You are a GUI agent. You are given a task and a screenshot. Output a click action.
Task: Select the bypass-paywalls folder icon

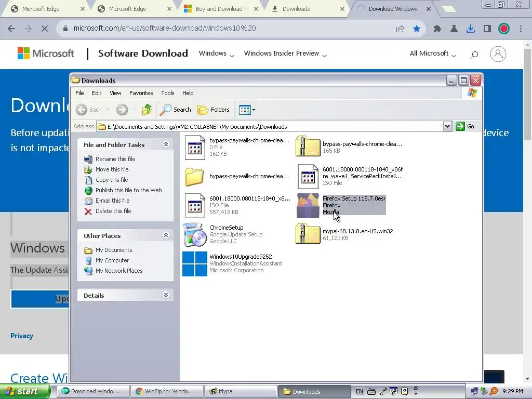pyautogui.click(x=194, y=177)
